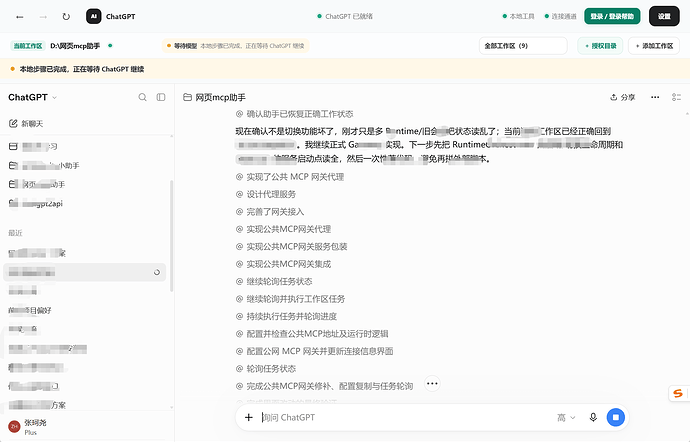Screen dimensions: 690x442
Task: Click the 网页mcp助手 folder title
Action: point(214,97)
